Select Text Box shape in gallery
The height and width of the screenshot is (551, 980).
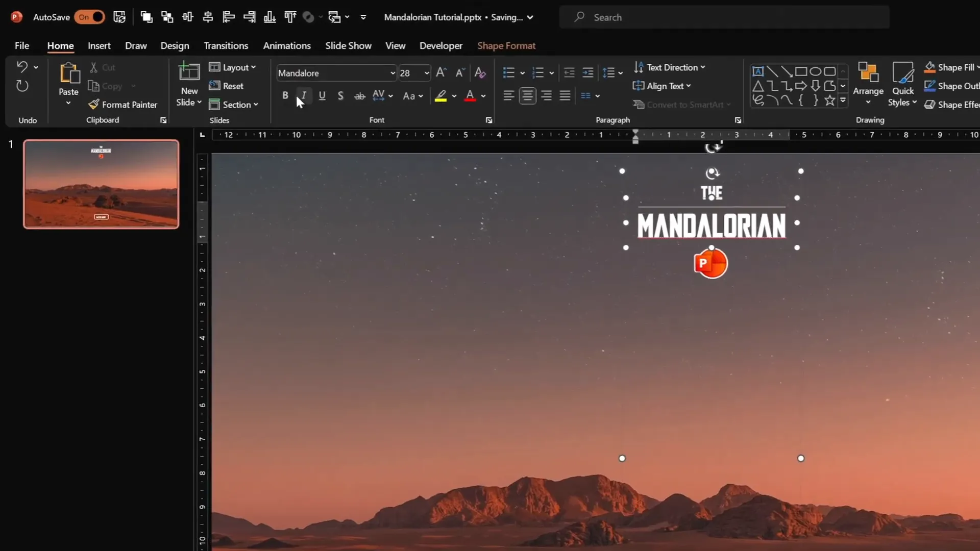[758, 71]
